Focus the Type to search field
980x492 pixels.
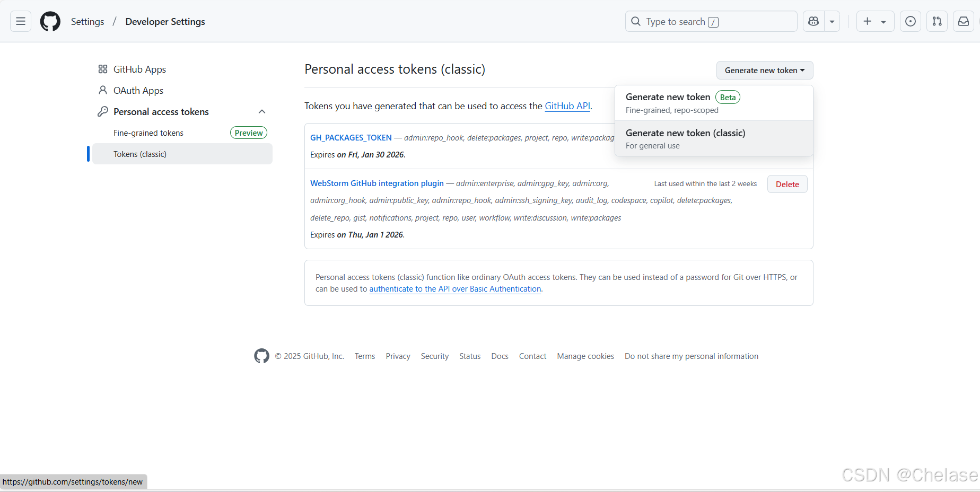[711, 21]
